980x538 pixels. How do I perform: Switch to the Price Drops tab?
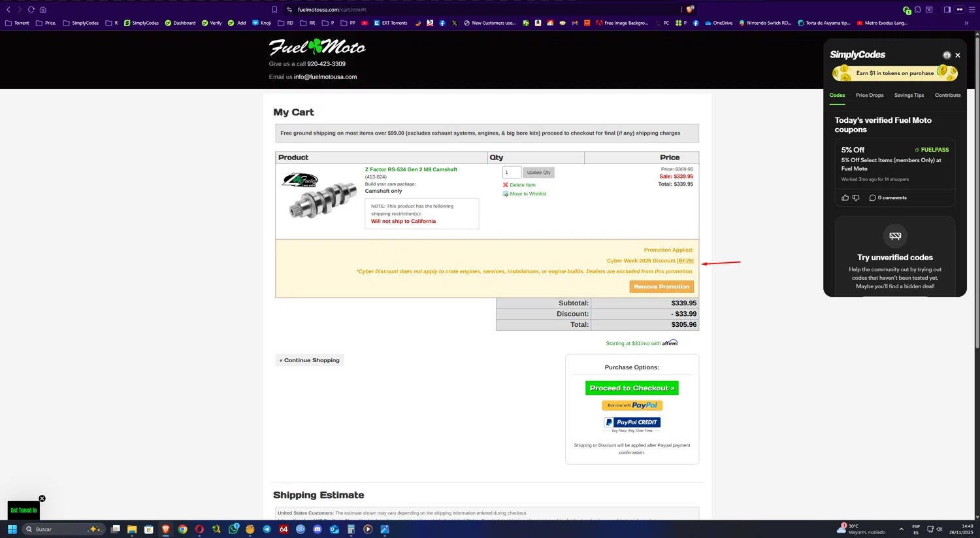[x=870, y=95]
